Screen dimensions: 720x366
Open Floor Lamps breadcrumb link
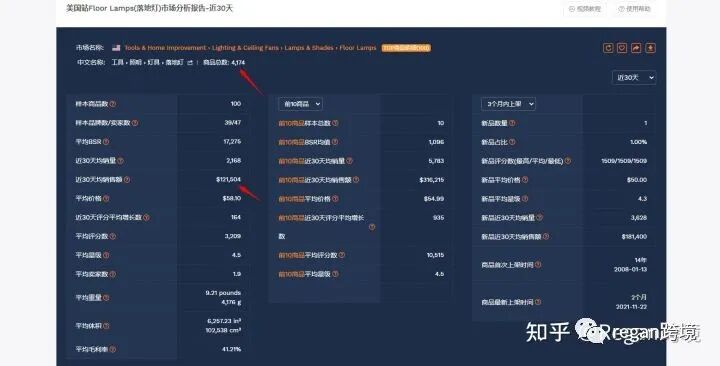tap(358, 48)
